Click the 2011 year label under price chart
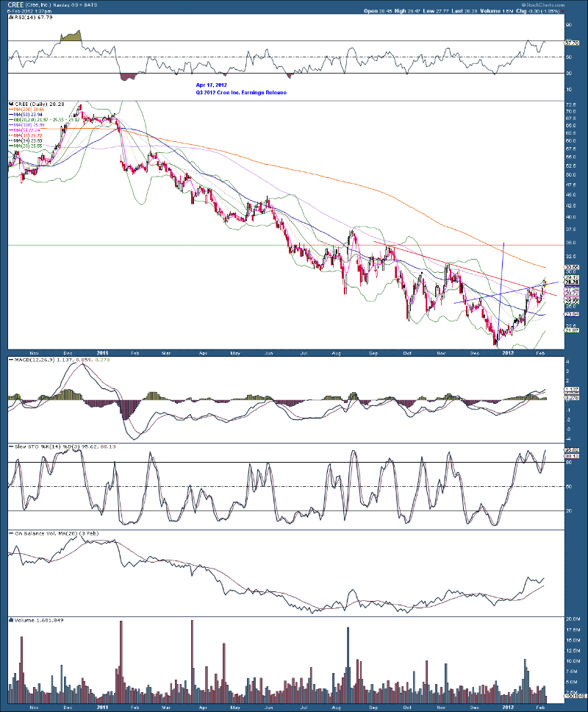Screen dimensions: 588x712 (x=103, y=352)
